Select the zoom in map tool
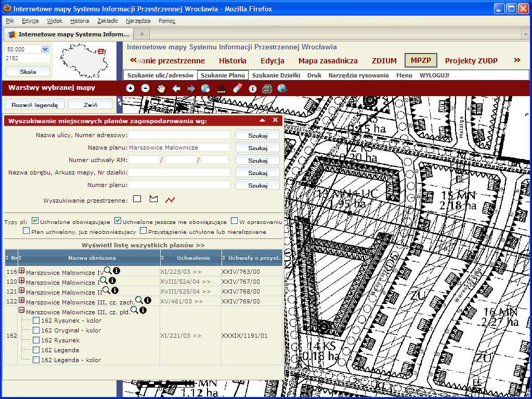 click(x=131, y=88)
